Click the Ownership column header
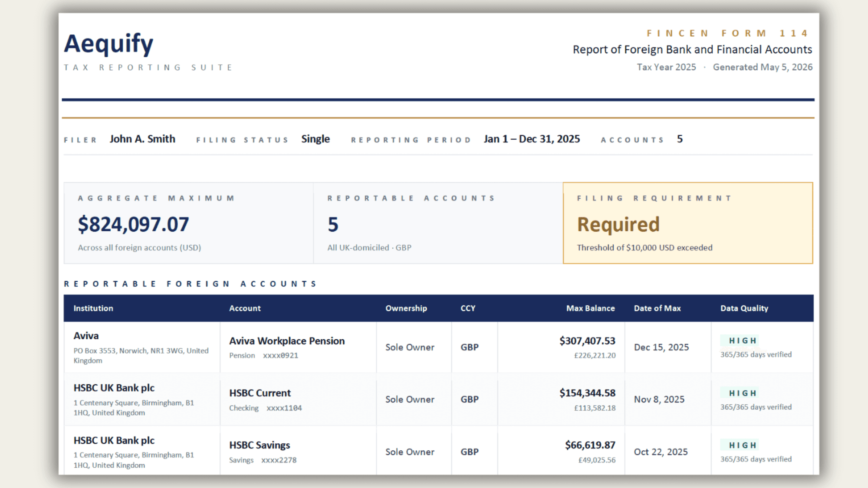868x488 pixels. click(x=406, y=308)
